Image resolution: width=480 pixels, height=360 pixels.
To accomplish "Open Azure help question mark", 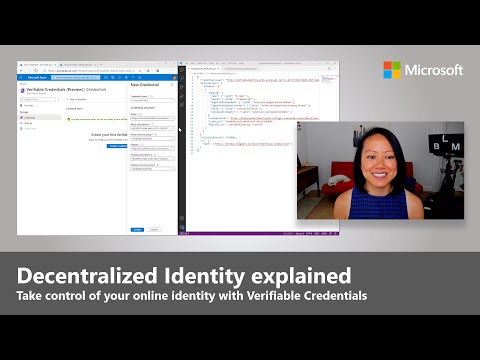I will coord(133,77).
